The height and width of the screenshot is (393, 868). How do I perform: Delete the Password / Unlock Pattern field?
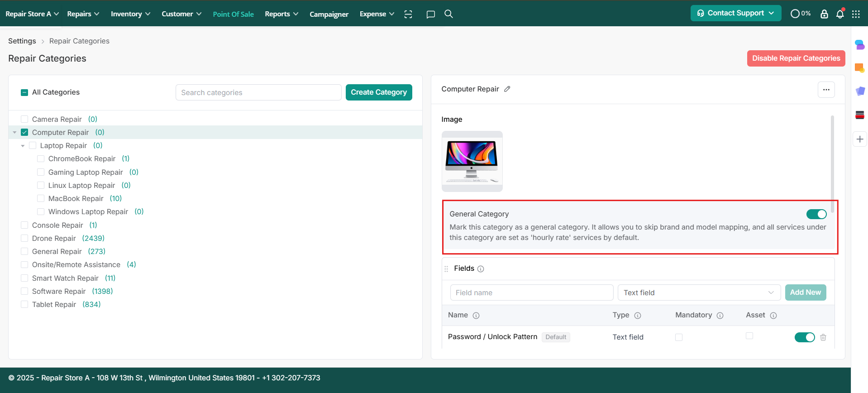pos(823,337)
